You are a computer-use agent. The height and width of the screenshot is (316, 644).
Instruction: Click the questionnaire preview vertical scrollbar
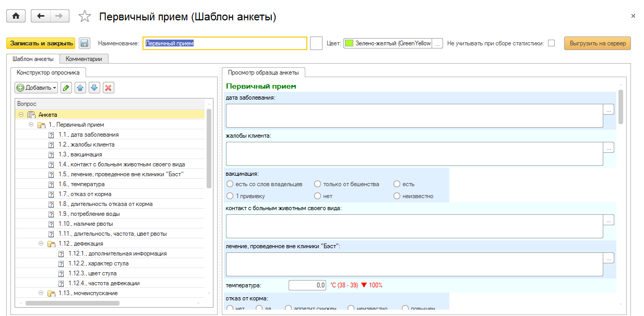pos(621,107)
